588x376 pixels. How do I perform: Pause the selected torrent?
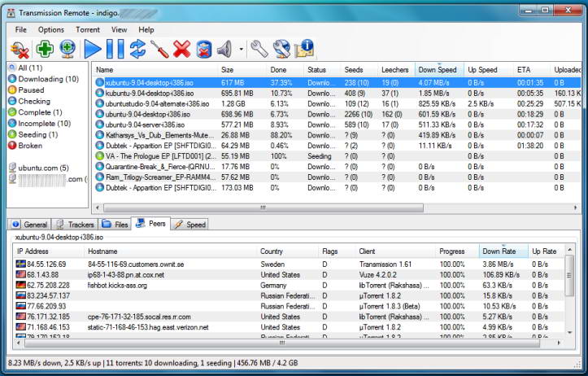point(115,49)
